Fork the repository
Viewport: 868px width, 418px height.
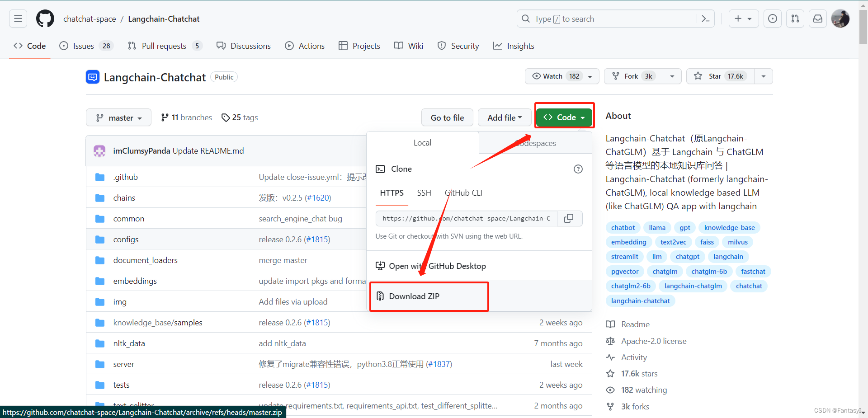pos(633,76)
